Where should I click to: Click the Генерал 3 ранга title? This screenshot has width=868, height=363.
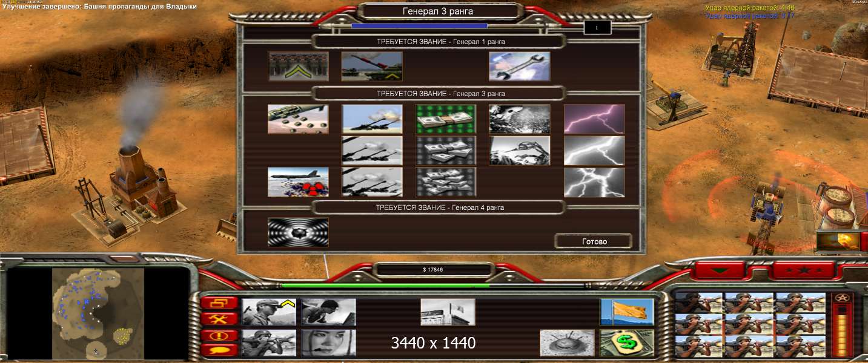coord(438,11)
